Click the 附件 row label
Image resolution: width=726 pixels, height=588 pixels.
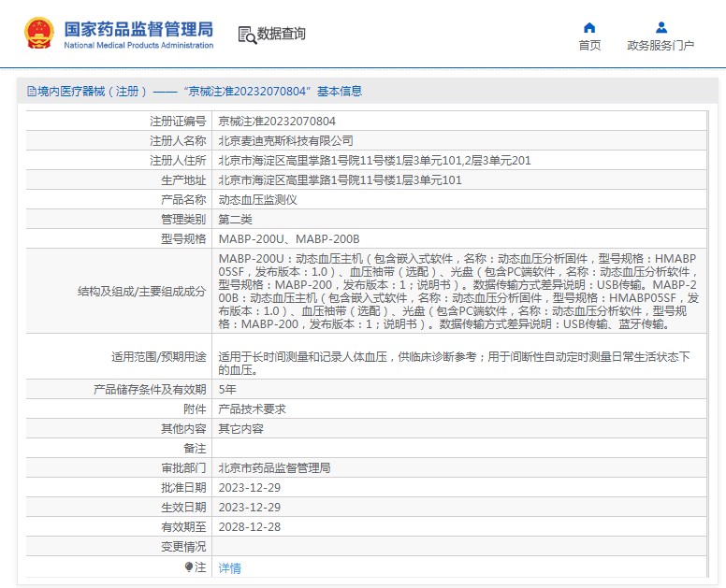click(x=195, y=409)
